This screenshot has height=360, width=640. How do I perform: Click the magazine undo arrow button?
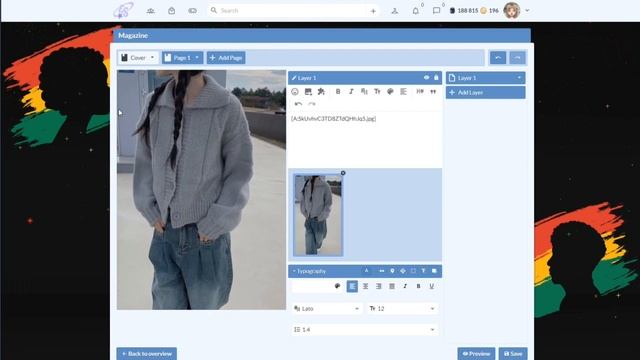pos(498,58)
